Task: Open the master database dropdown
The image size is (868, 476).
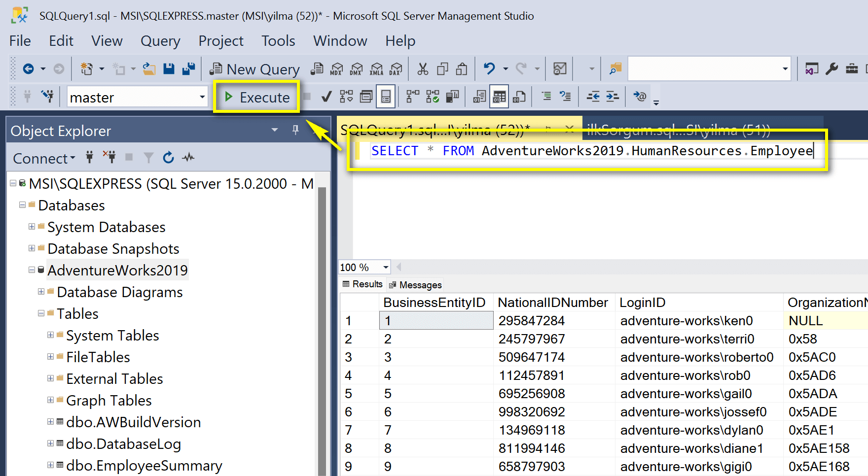Action: pos(202,97)
